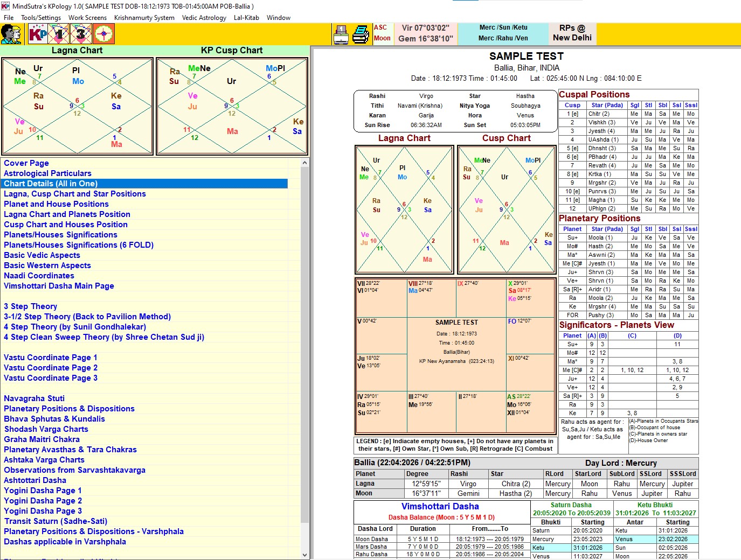Click the MindSutra app title icon
This screenshot has height=560, width=741.
[5, 6]
